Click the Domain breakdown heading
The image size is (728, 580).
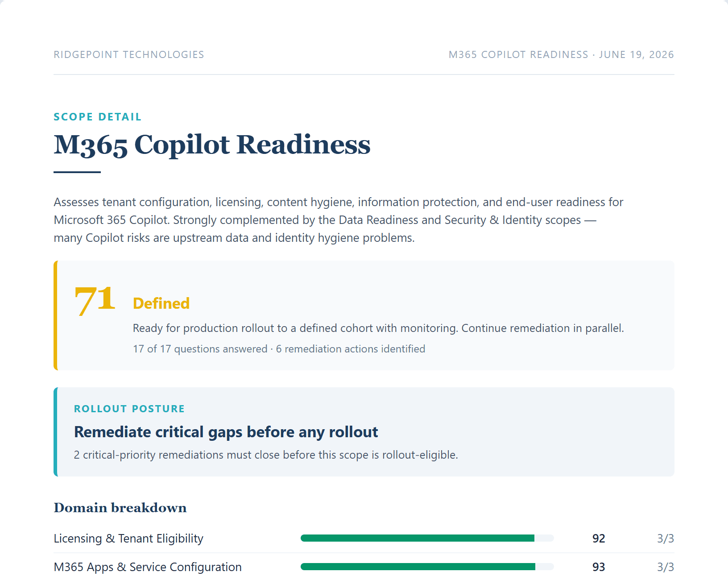point(120,508)
